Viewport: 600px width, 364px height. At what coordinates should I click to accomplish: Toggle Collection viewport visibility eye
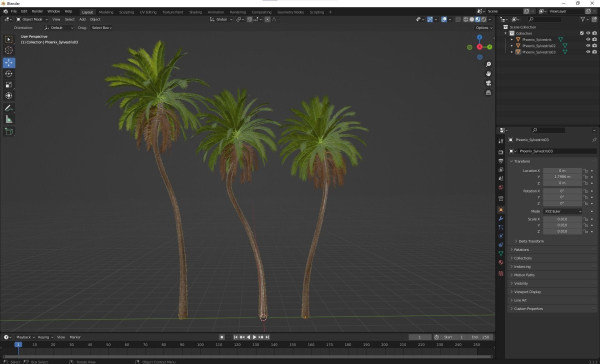pyautogui.click(x=588, y=33)
